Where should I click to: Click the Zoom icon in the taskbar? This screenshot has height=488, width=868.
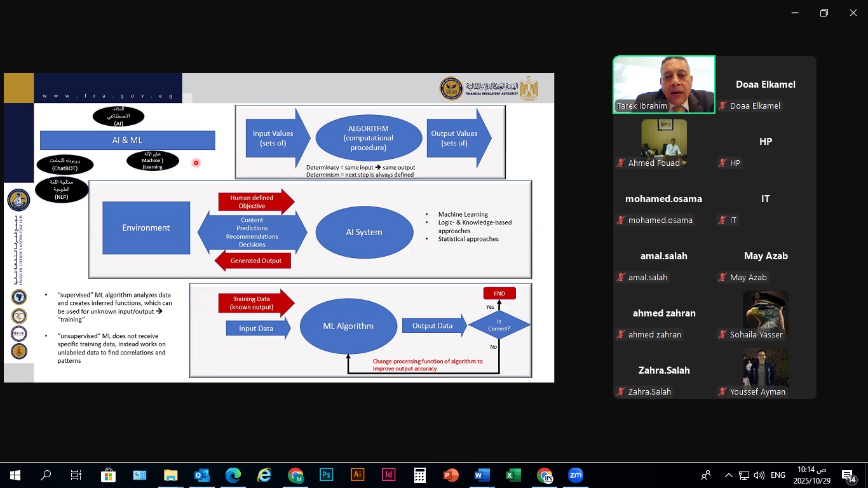point(575,475)
